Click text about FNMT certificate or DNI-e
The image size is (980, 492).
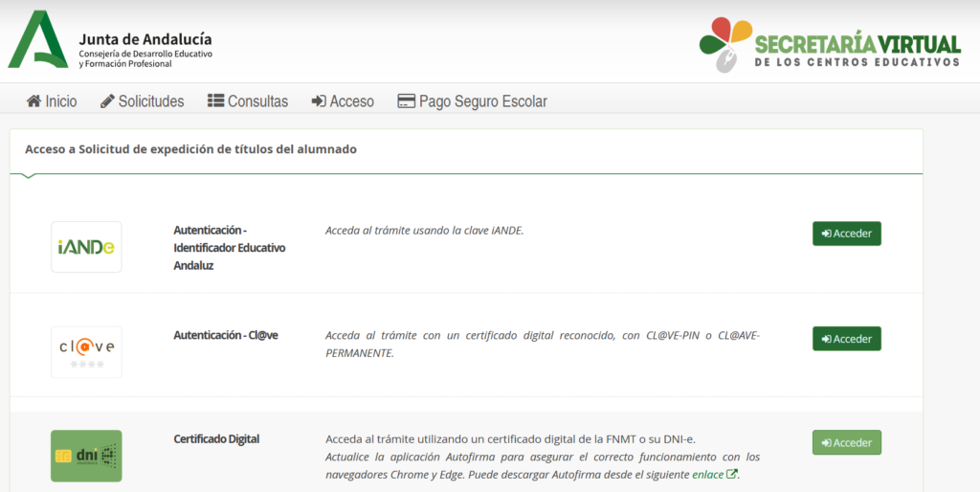(511, 438)
